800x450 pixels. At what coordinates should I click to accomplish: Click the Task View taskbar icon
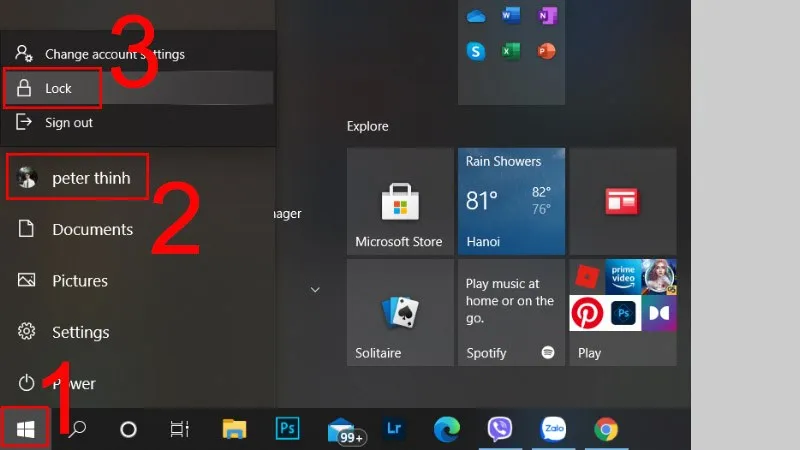(x=180, y=429)
